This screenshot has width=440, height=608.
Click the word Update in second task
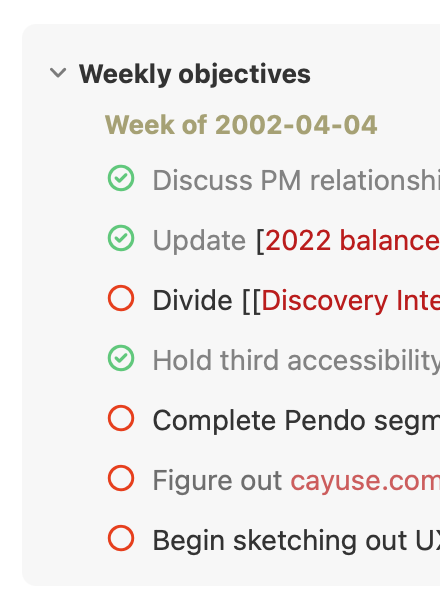[199, 241]
